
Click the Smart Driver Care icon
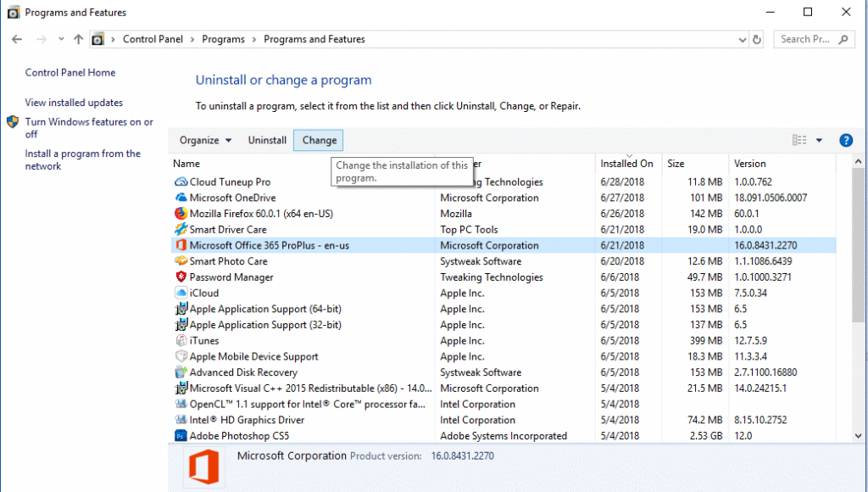click(x=181, y=229)
